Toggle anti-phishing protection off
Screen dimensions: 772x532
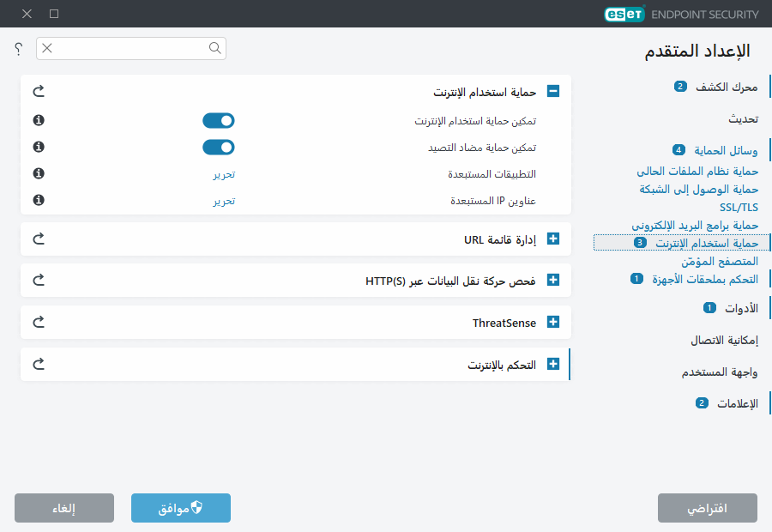(218, 147)
